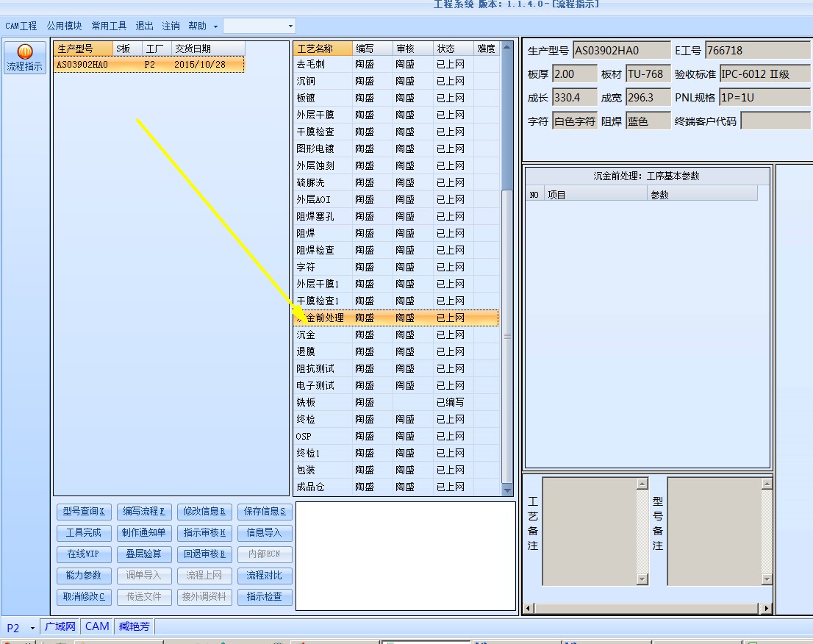Open the empty combo box in the menu bar
Image resolution: width=813 pixels, height=644 pixels.
coord(259,26)
